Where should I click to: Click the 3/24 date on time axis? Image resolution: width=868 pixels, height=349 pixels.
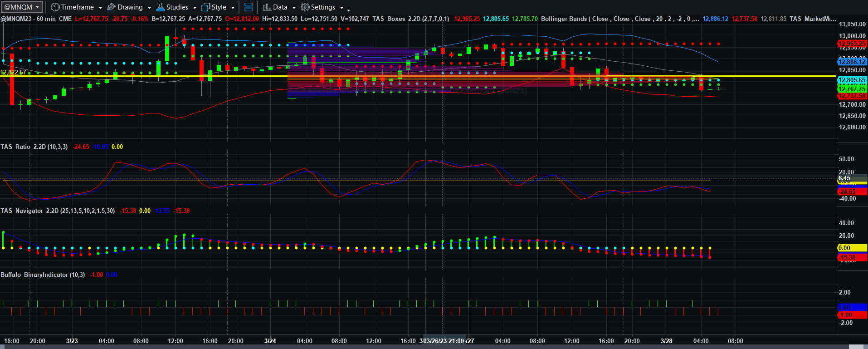(270, 341)
